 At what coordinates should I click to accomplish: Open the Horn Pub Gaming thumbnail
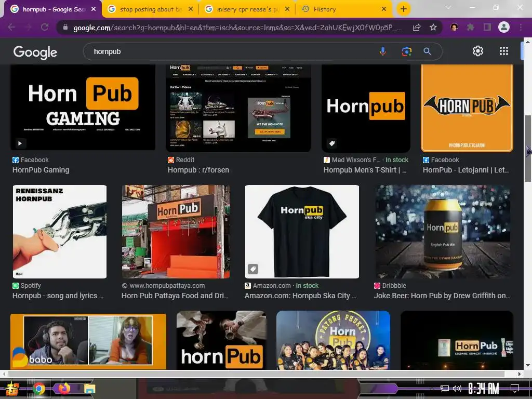click(x=83, y=107)
